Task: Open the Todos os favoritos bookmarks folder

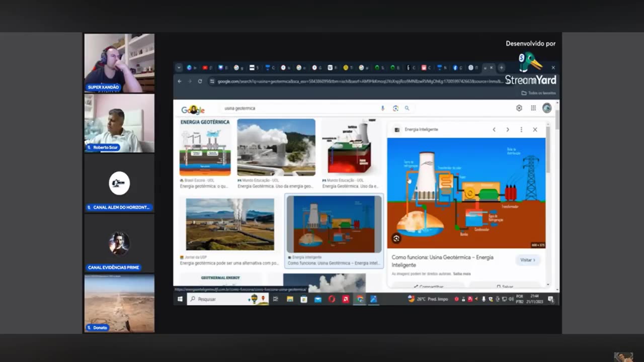Action: 538,93
